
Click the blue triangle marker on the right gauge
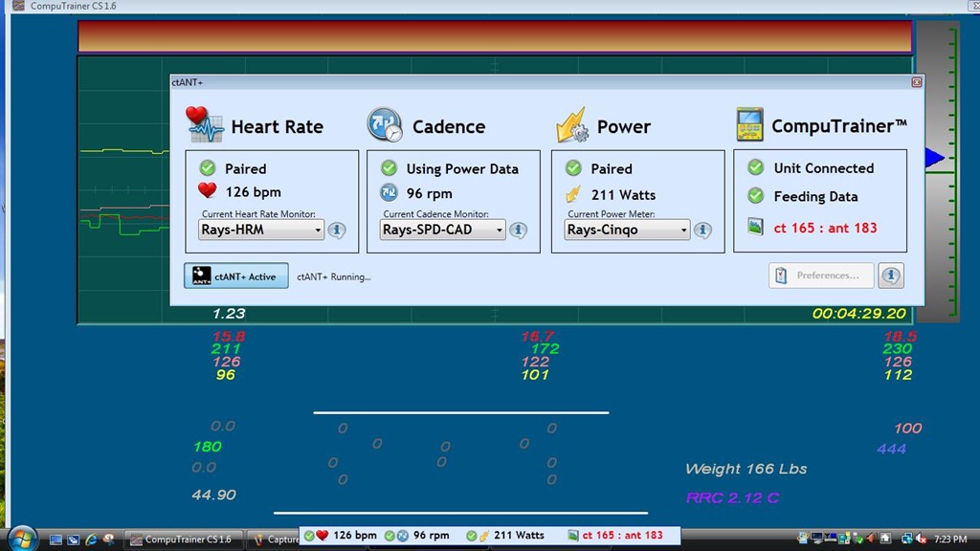click(934, 158)
